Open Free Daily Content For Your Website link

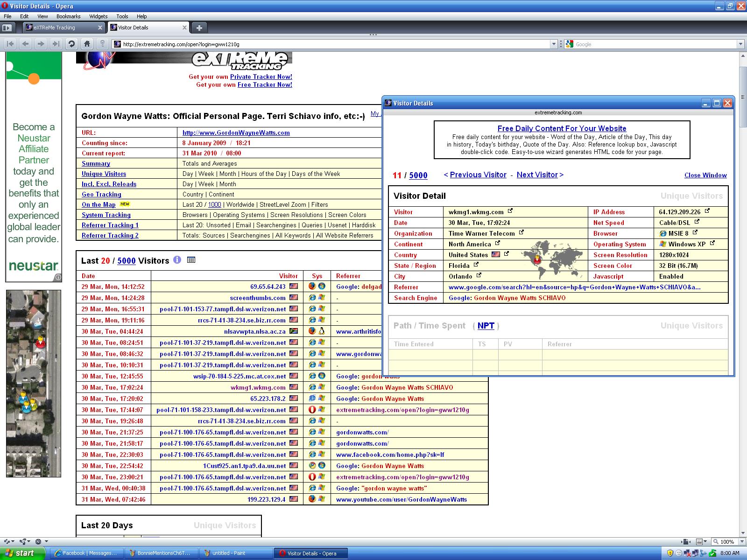[x=562, y=128]
